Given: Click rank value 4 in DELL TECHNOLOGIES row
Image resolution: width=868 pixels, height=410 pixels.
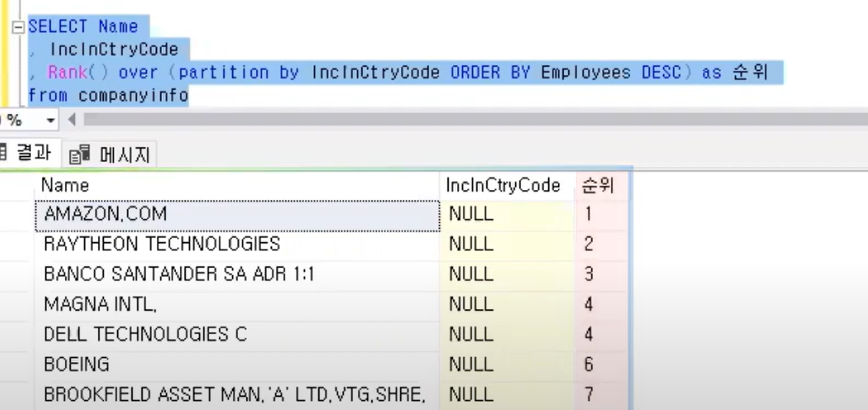Looking at the screenshot, I should point(601,334).
